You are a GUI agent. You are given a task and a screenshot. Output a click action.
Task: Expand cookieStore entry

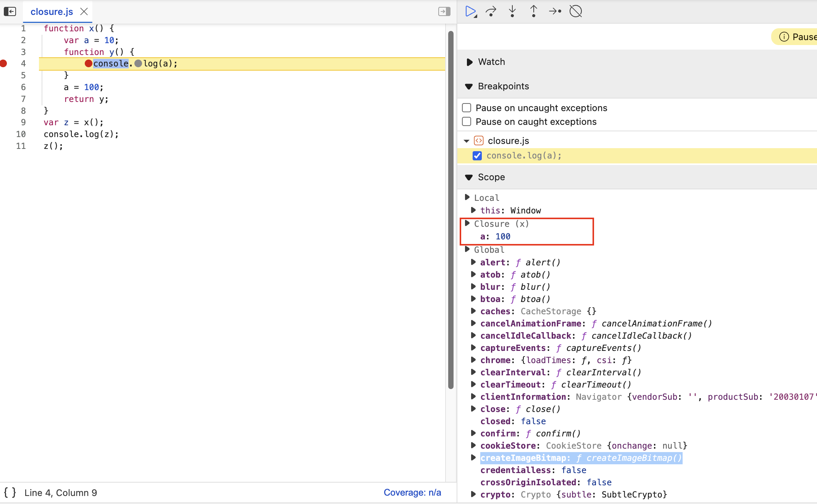[x=473, y=445]
